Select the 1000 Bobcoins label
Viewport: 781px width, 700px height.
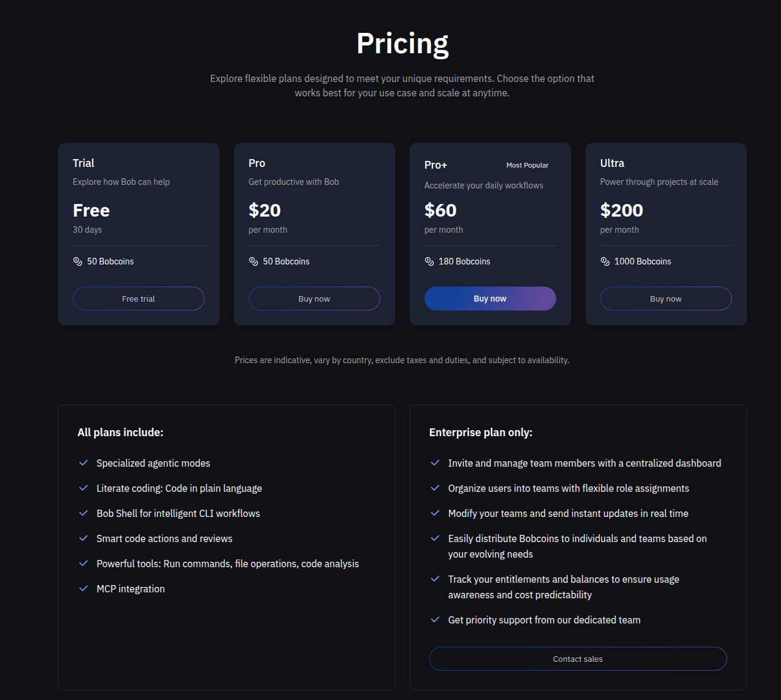[x=643, y=261]
